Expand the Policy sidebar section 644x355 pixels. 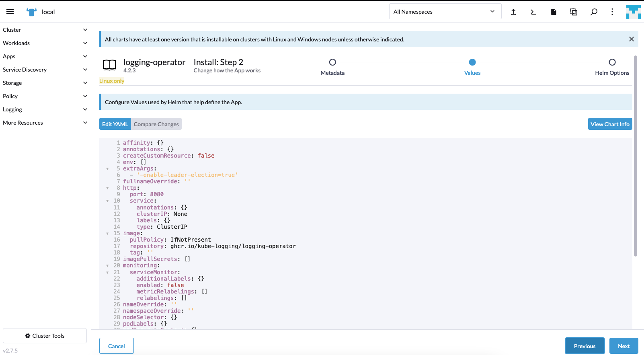coord(45,96)
